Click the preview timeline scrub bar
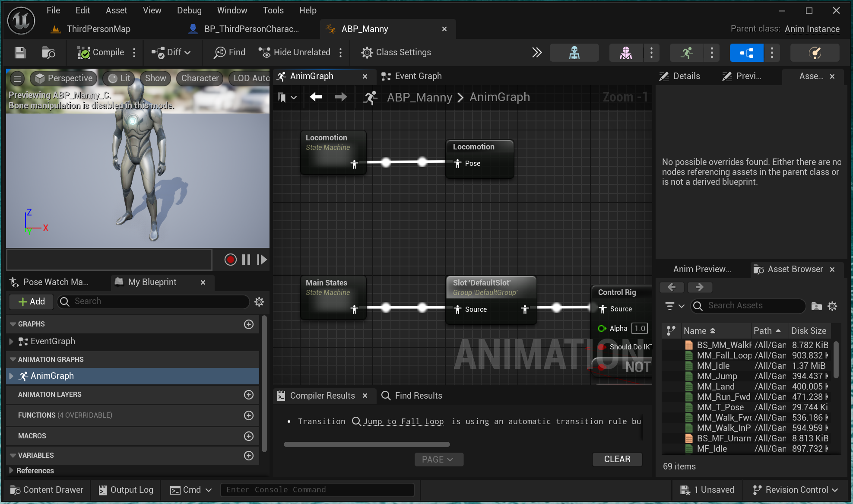Screen dimensions: 853x504 109,260
